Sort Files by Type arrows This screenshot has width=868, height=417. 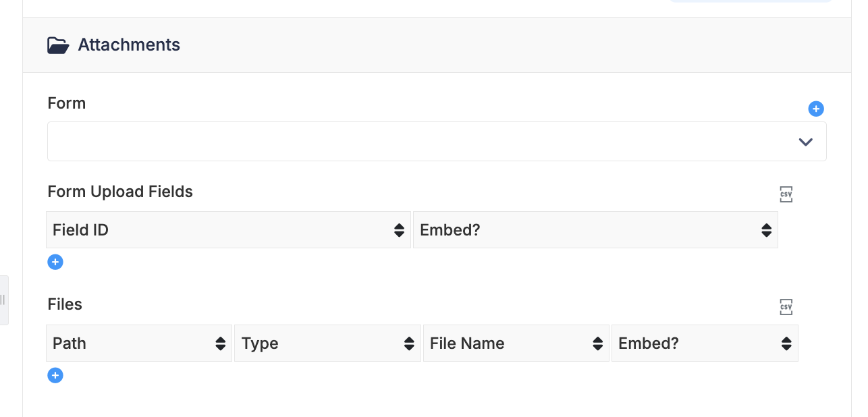pyautogui.click(x=409, y=343)
